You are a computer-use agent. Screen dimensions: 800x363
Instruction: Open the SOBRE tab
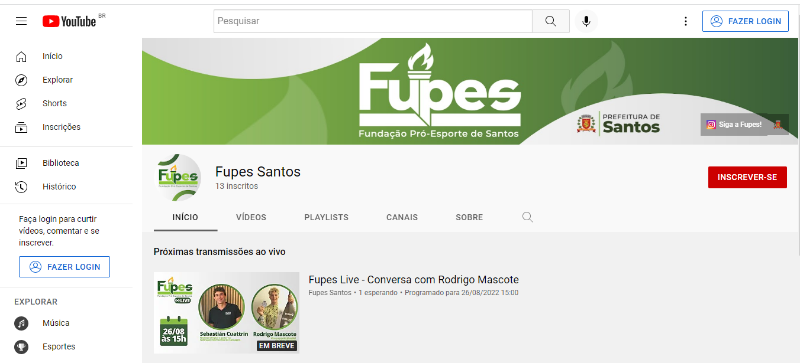pos(469,217)
